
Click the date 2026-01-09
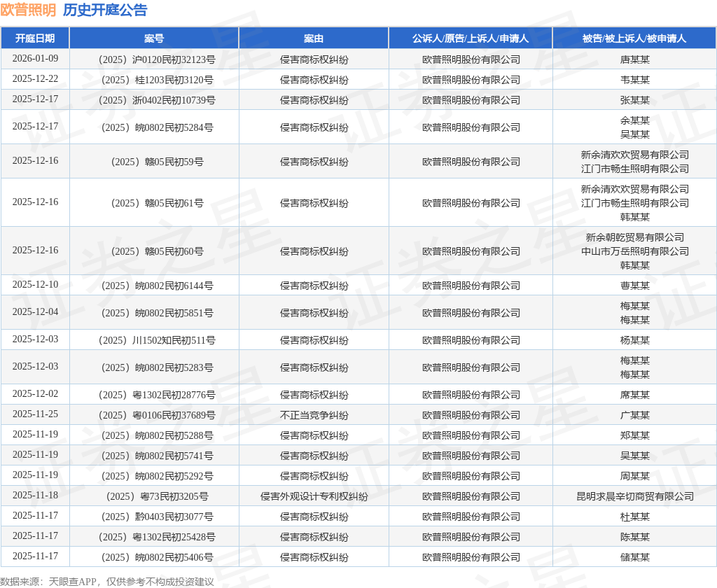[35, 59]
